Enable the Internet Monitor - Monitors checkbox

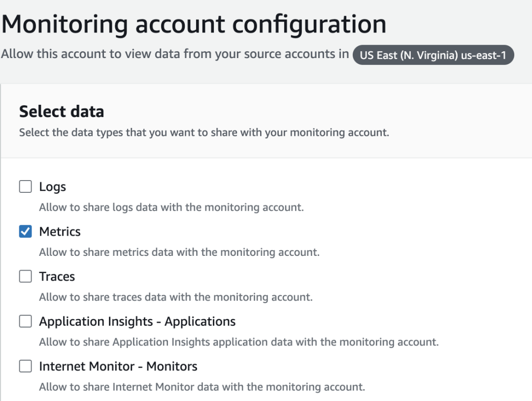25,367
